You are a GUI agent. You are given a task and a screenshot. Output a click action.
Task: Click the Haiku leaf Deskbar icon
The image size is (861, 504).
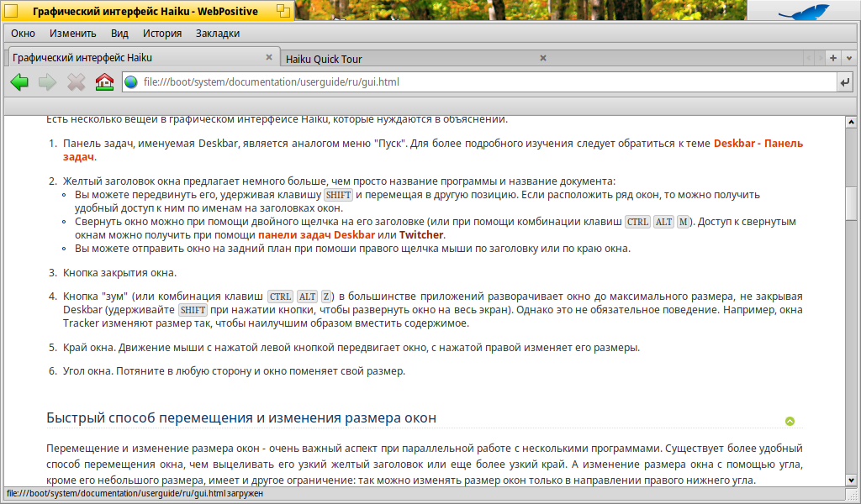pyautogui.click(x=803, y=10)
